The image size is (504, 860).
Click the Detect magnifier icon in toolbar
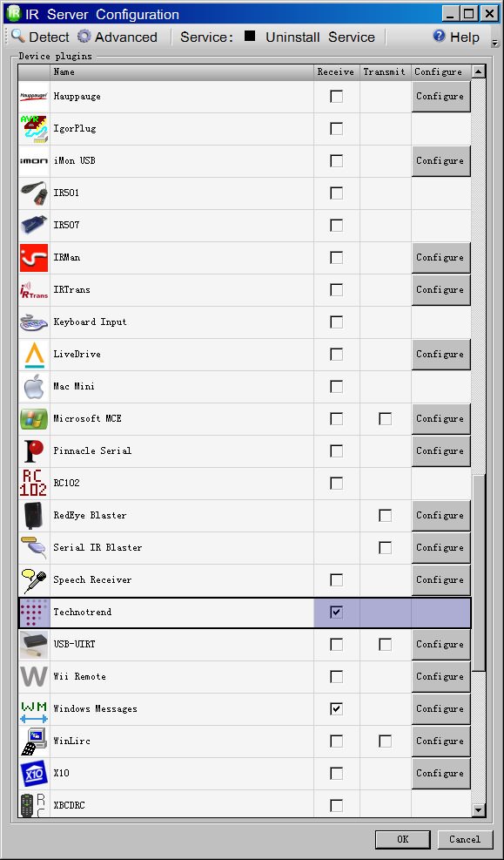coord(18,37)
